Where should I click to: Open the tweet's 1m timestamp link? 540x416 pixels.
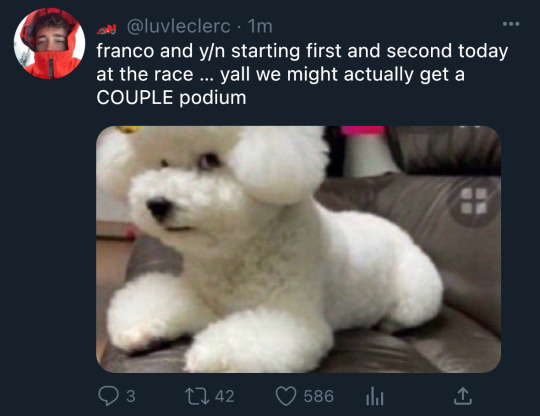(260, 27)
